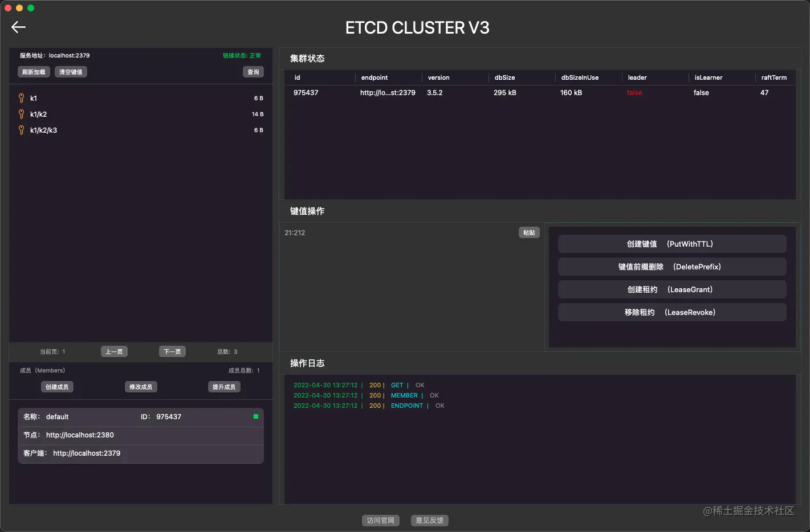This screenshot has width=810, height=532.
Task: Open 访问官网 official site link
Action: click(x=380, y=520)
